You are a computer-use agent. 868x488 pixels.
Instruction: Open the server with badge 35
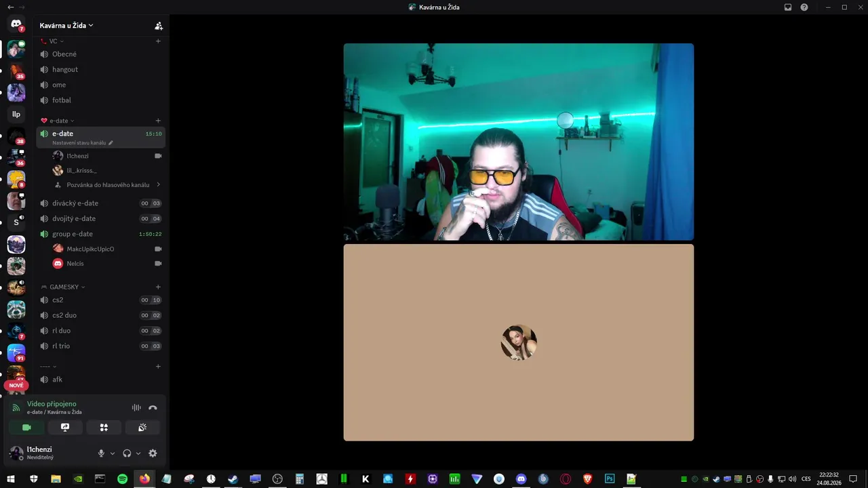16,70
